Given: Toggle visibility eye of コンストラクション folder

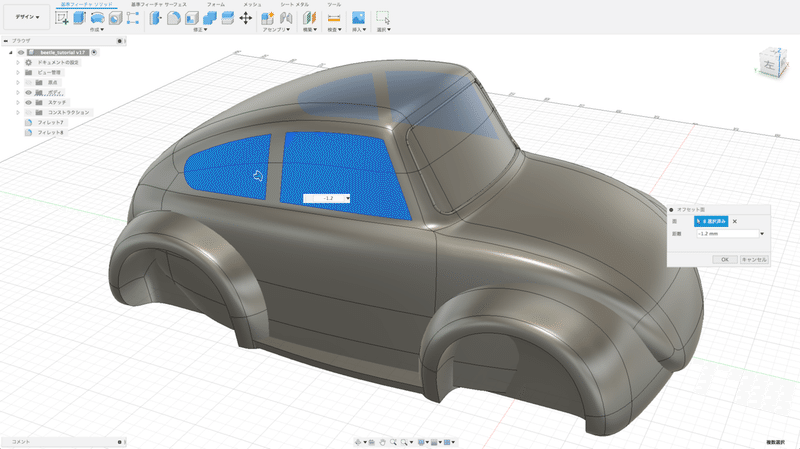Looking at the screenshot, I should coord(29,112).
